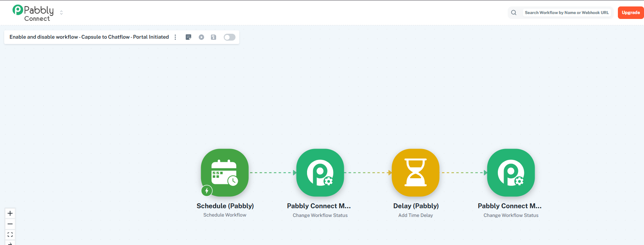The width and height of the screenshot is (644, 245).
Task: Click the search magnifier icon
Action: point(514,13)
